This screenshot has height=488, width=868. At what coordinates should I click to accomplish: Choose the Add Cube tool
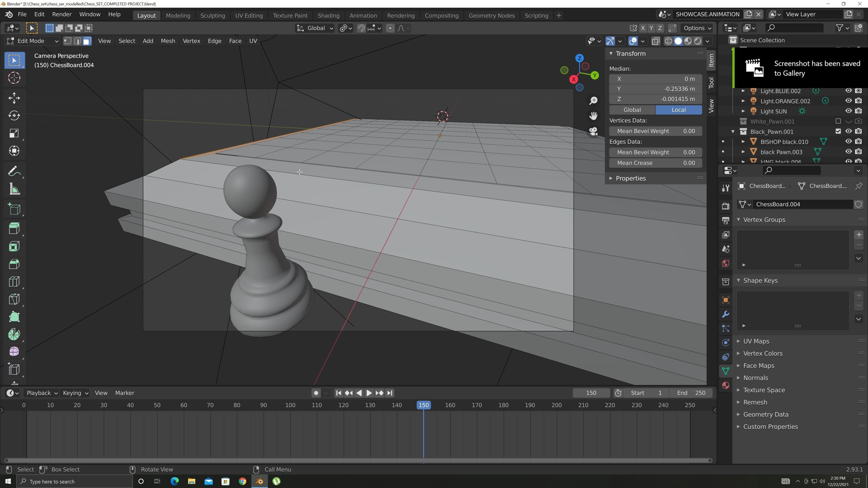[x=14, y=209]
